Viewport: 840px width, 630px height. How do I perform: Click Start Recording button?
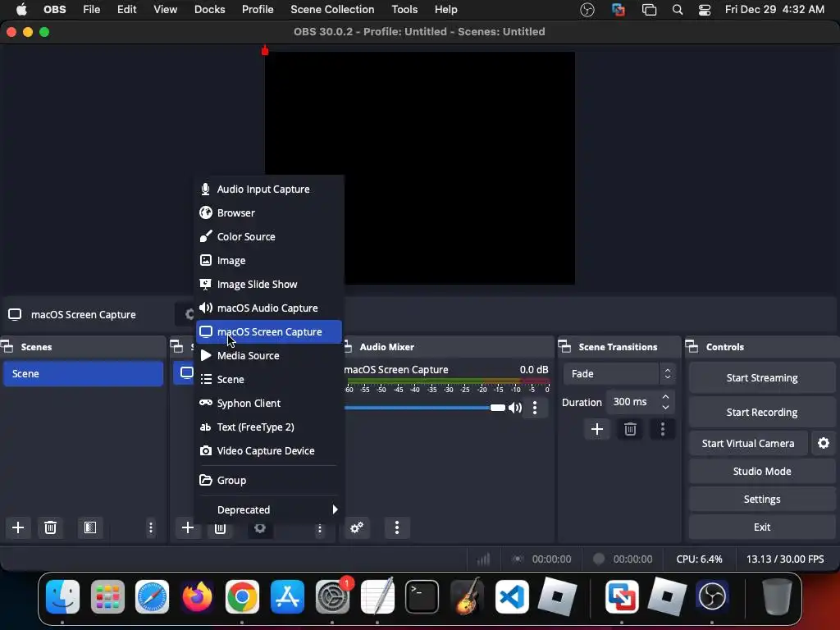[762, 412]
